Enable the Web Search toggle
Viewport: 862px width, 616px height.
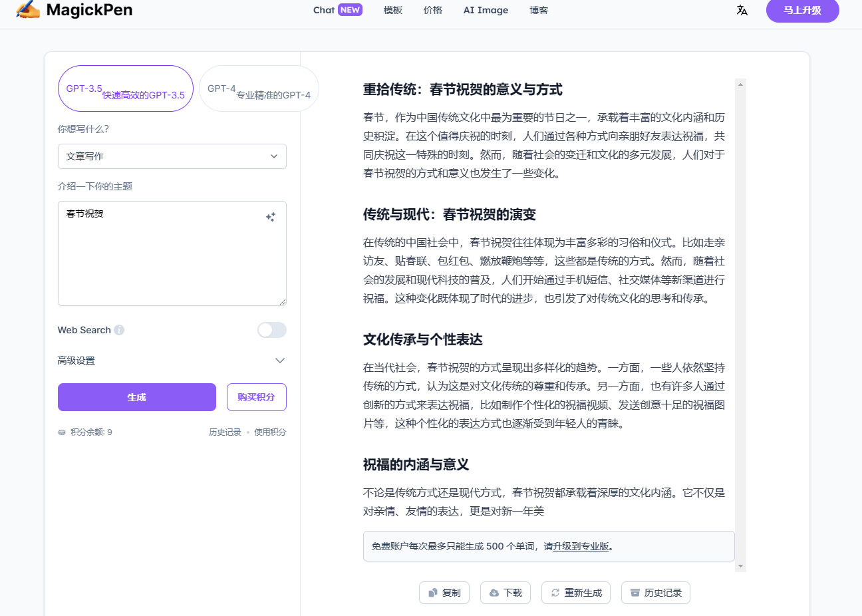coord(272,330)
